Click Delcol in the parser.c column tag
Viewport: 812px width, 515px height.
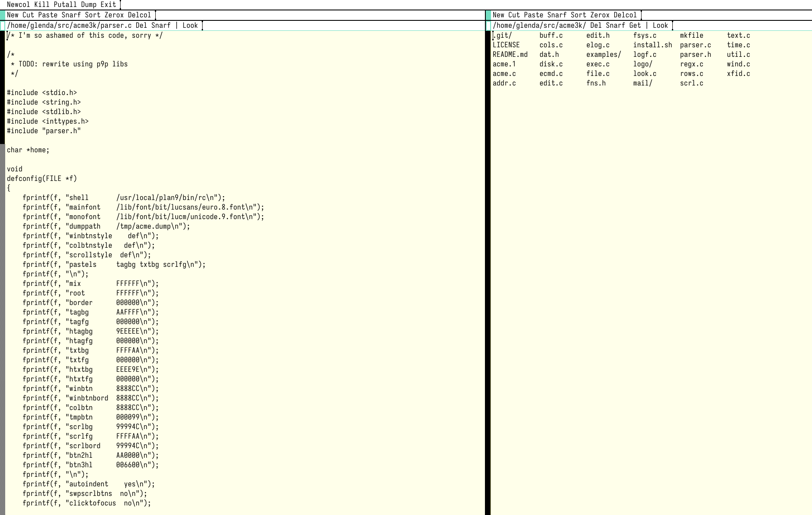140,15
